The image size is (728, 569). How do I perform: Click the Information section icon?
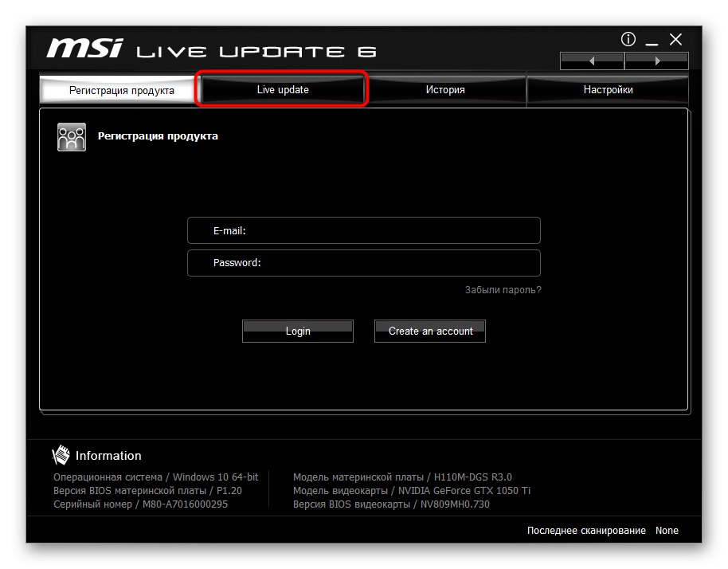click(x=61, y=455)
